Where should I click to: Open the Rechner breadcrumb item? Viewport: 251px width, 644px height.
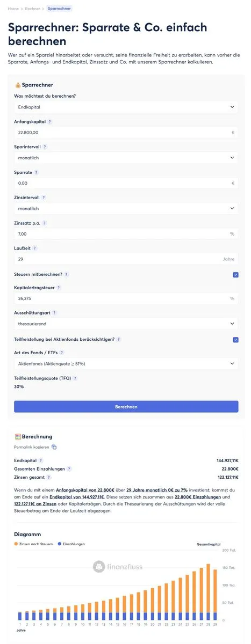coord(33,9)
